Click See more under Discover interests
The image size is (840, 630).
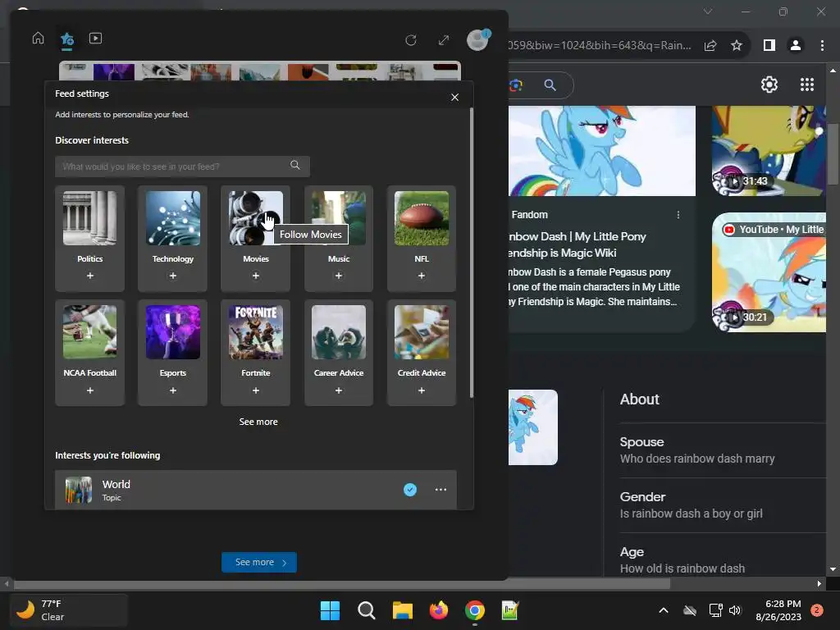tap(258, 422)
